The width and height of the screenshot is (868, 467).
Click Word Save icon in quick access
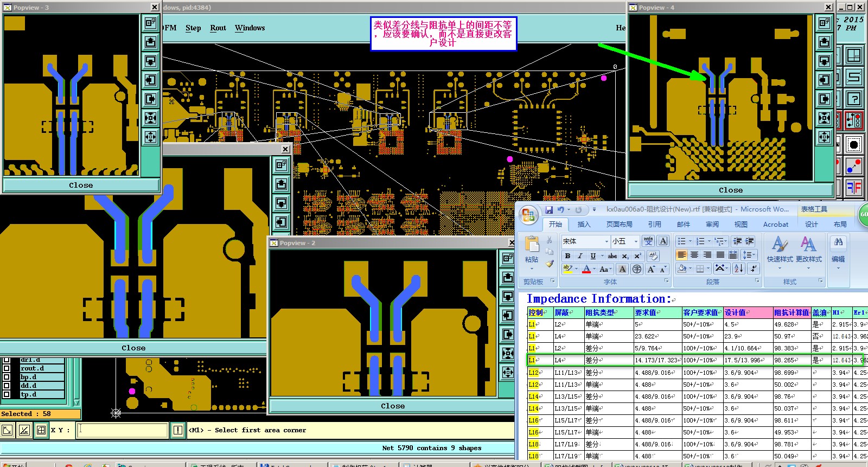(549, 209)
